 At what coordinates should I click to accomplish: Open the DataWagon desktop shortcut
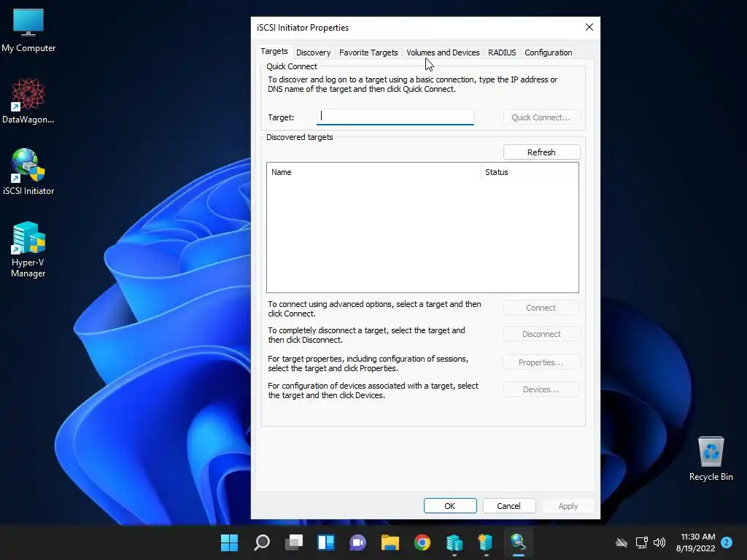tap(28, 101)
